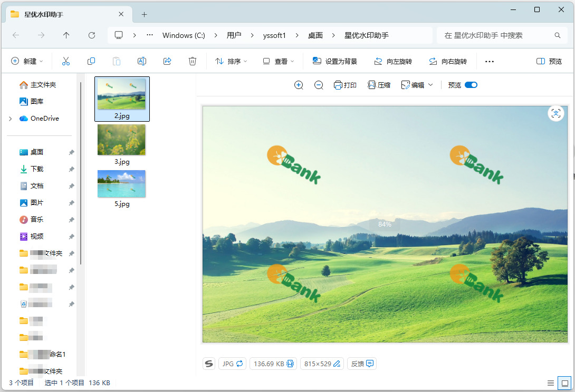The height and width of the screenshot is (392, 575).
Task: Click the 84% zoom indicator on preview
Action: point(385,224)
